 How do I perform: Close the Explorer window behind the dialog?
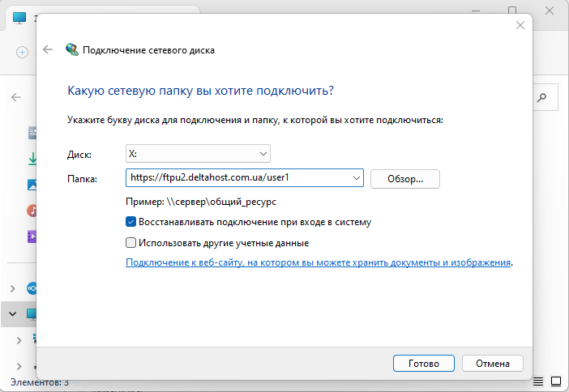click(550, 11)
